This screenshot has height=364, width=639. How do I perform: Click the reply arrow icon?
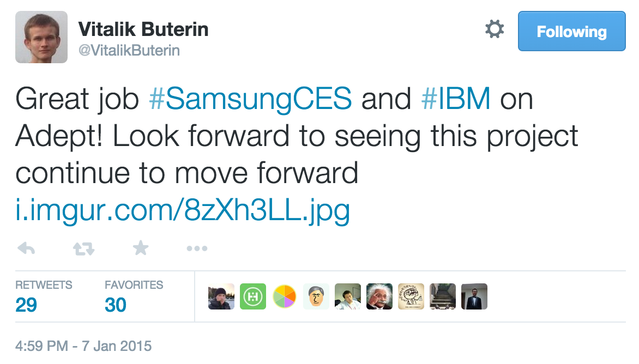26,249
